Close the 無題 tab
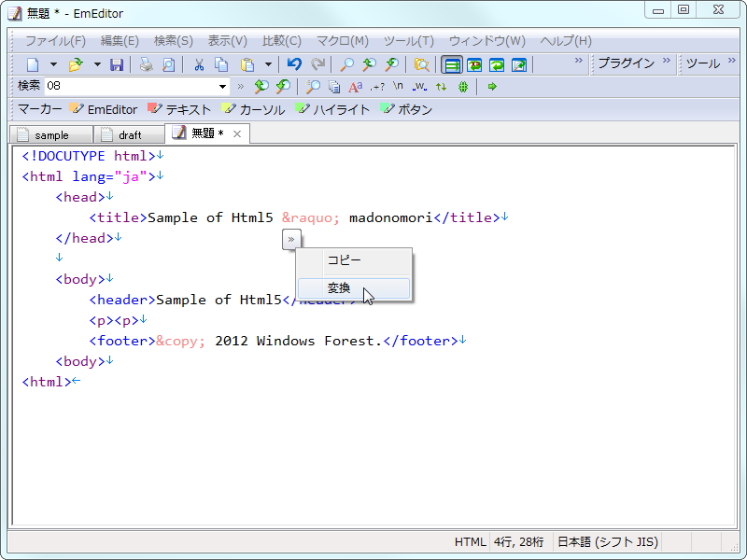The width and height of the screenshot is (747, 560). click(237, 134)
